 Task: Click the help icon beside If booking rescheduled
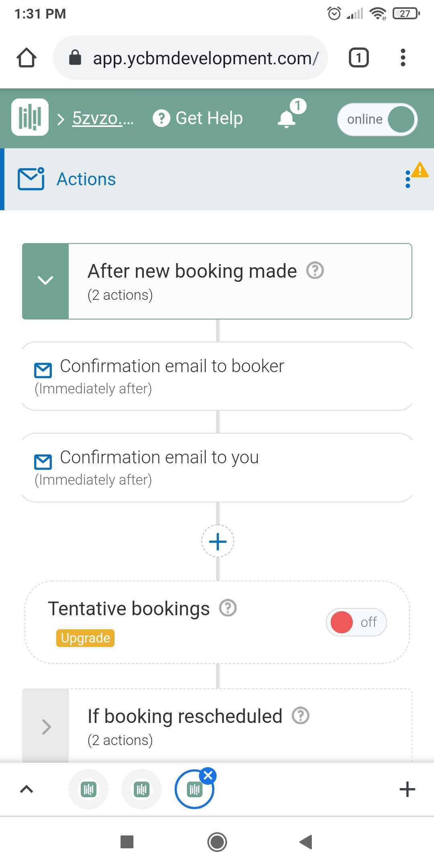tap(301, 716)
